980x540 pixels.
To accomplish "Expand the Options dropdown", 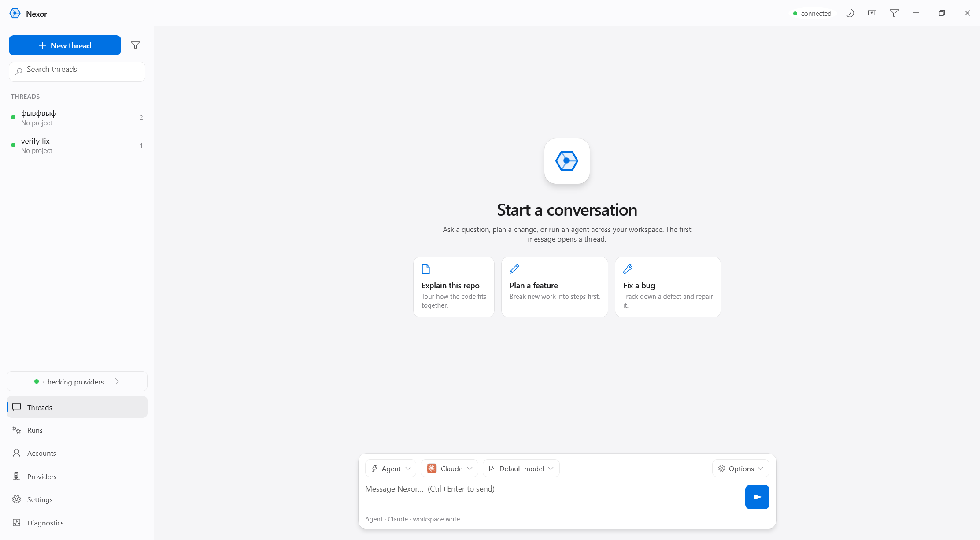I will pyautogui.click(x=740, y=468).
